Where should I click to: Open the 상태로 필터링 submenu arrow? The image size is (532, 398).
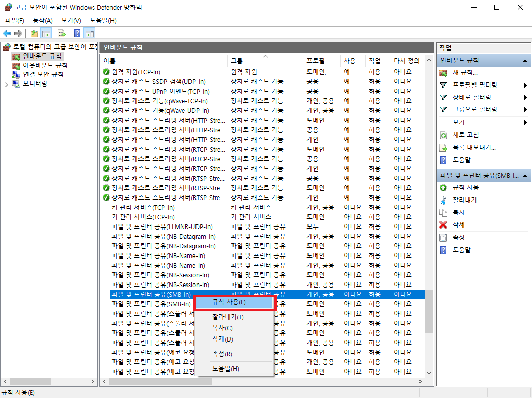(525, 97)
